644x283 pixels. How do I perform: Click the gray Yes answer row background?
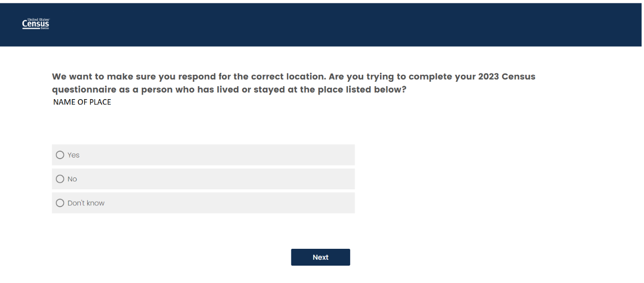tap(223, 155)
